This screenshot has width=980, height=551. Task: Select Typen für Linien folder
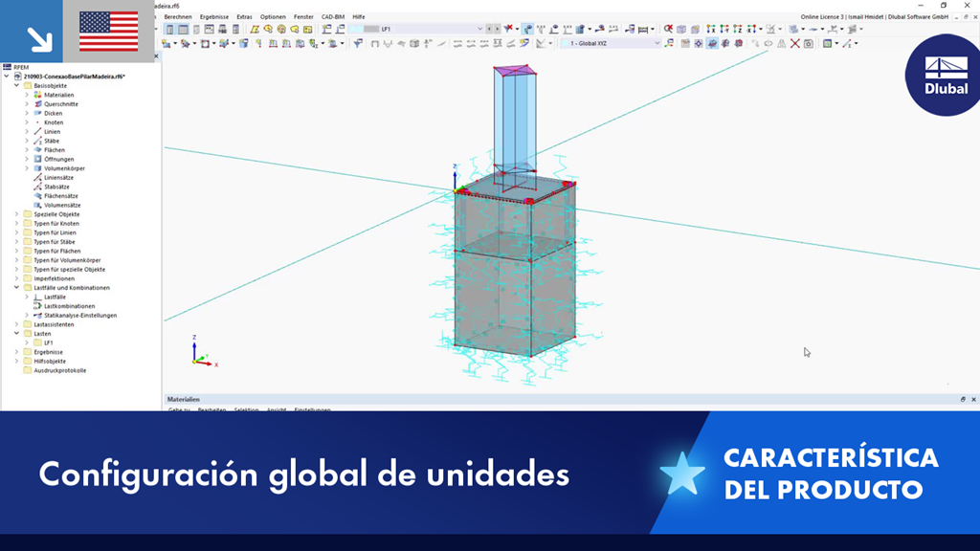pos(55,232)
